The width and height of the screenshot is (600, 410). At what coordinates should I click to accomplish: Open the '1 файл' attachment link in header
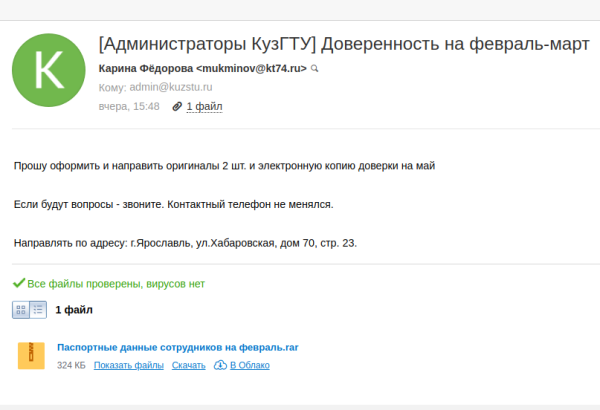pyautogui.click(x=204, y=105)
